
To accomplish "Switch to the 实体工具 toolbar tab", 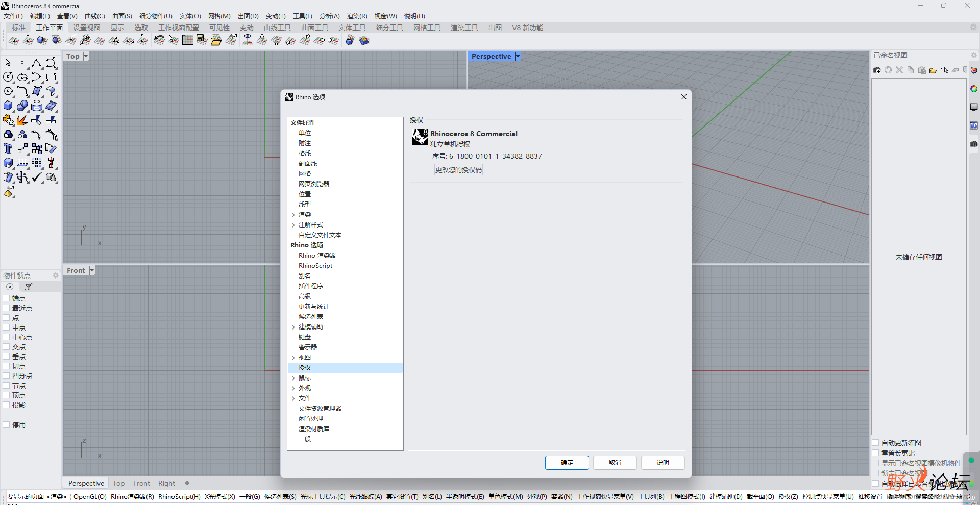I will (352, 28).
